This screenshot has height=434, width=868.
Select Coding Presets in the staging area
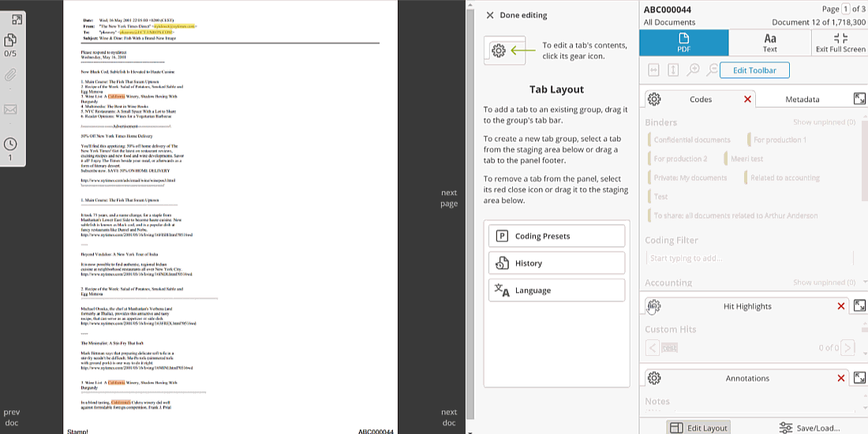click(x=556, y=236)
